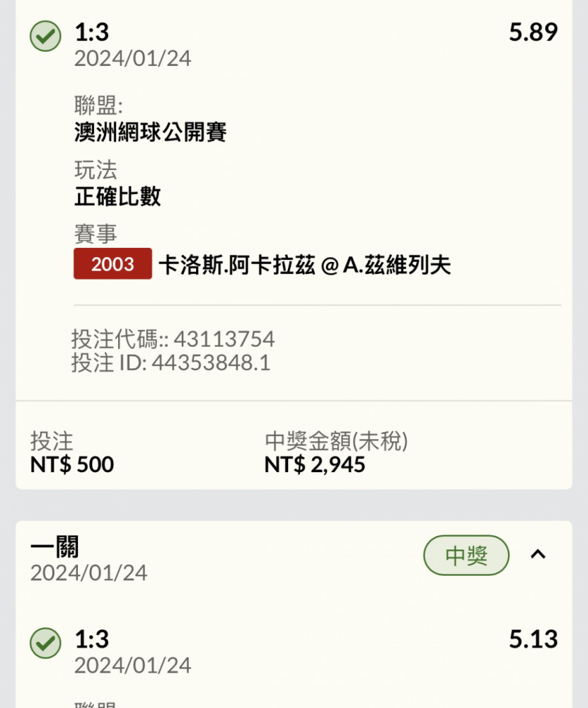Tap the first 1:3 score result
The height and width of the screenshot is (708, 588).
pos(91,32)
